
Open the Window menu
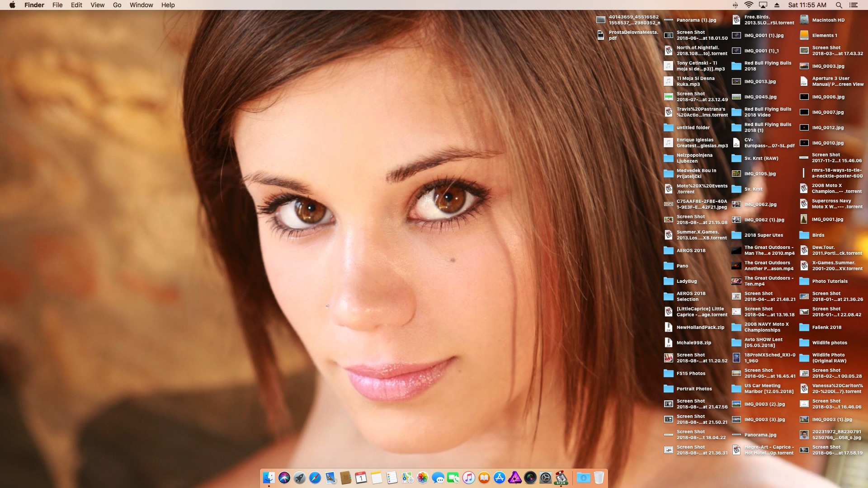click(141, 5)
